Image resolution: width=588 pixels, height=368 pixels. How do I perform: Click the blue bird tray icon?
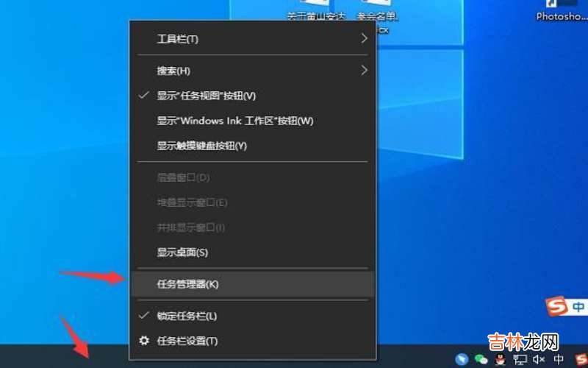coord(462,359)
